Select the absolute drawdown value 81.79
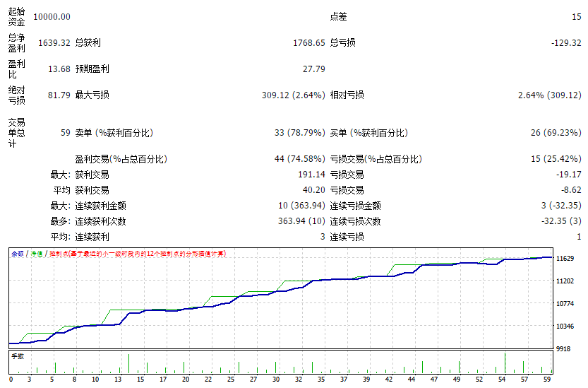 point(59,95)
